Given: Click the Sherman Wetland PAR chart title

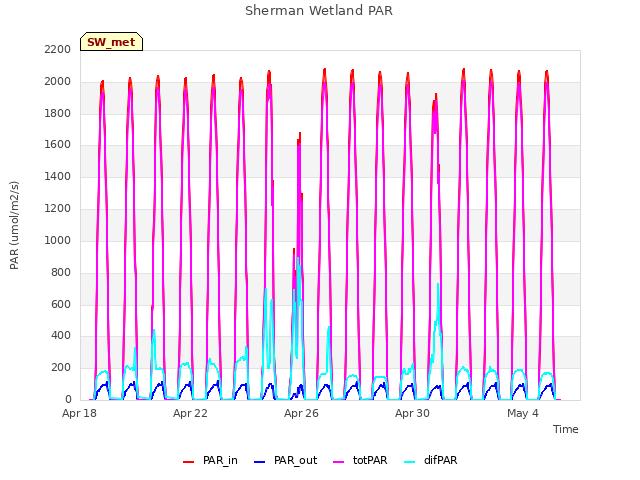Looking at the screenshot, I should click(319, 10).
